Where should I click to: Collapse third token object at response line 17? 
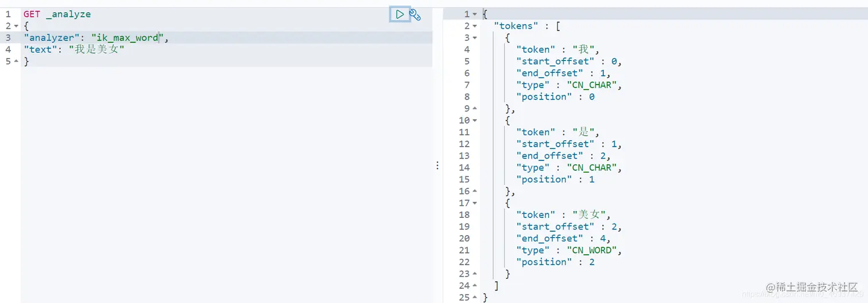[475, 203]
